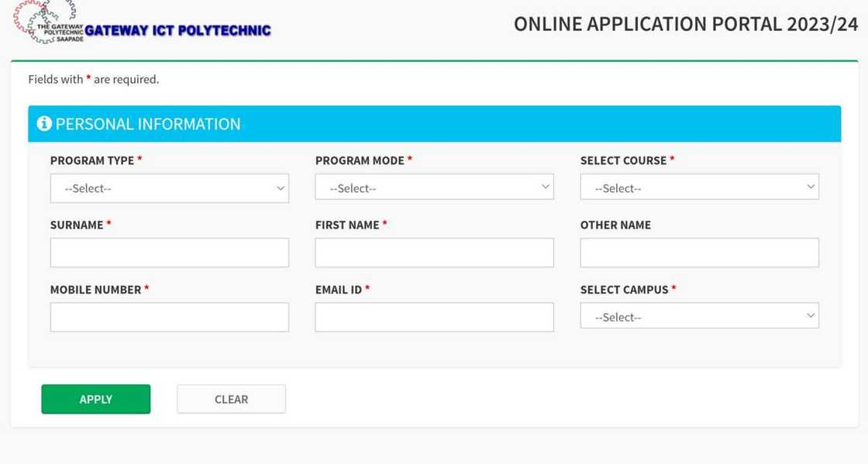Viewport: 868px width, 464px height.
Task: Click the info icon beside Personal Information
Action: 44,124
